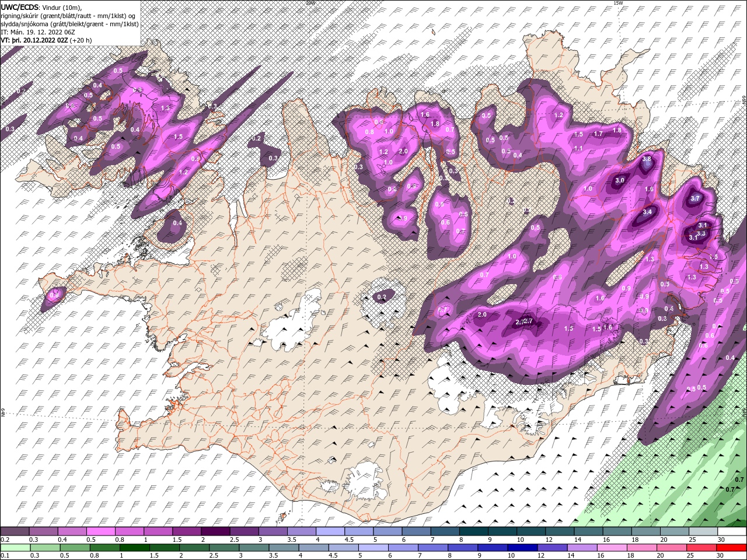Click the 3.7 snowfall value on the map

[x=695, y=198]
